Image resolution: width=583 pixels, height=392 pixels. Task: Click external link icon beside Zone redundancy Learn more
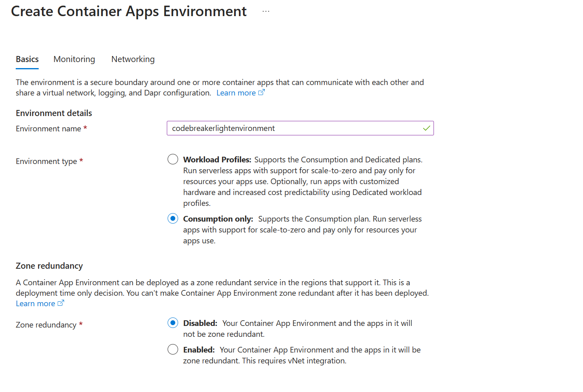61,303
